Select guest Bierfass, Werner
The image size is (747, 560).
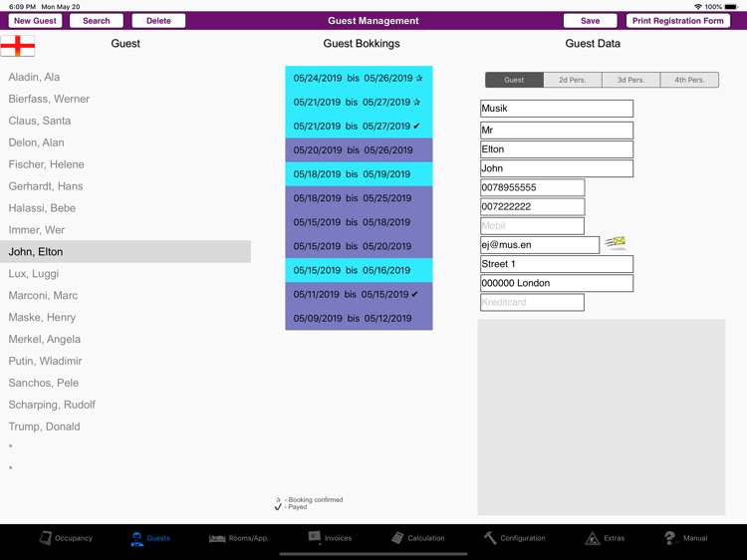125,99
